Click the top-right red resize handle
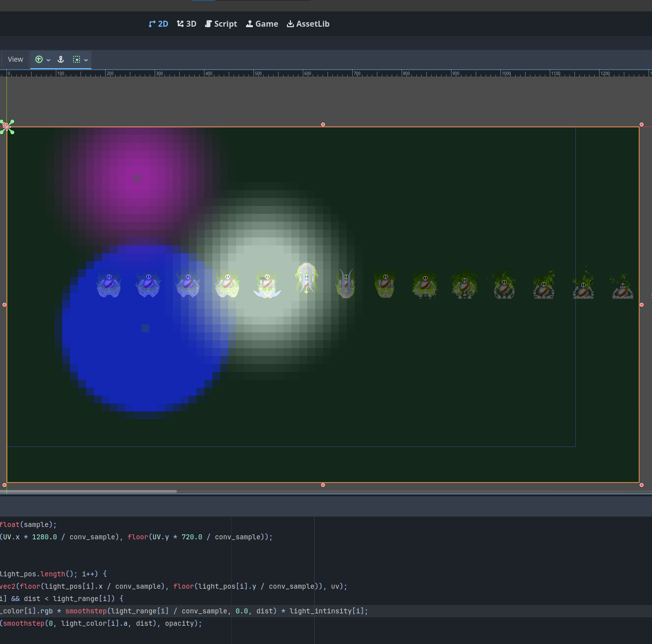The image size is (652, 644). click(x=642, y=124)
